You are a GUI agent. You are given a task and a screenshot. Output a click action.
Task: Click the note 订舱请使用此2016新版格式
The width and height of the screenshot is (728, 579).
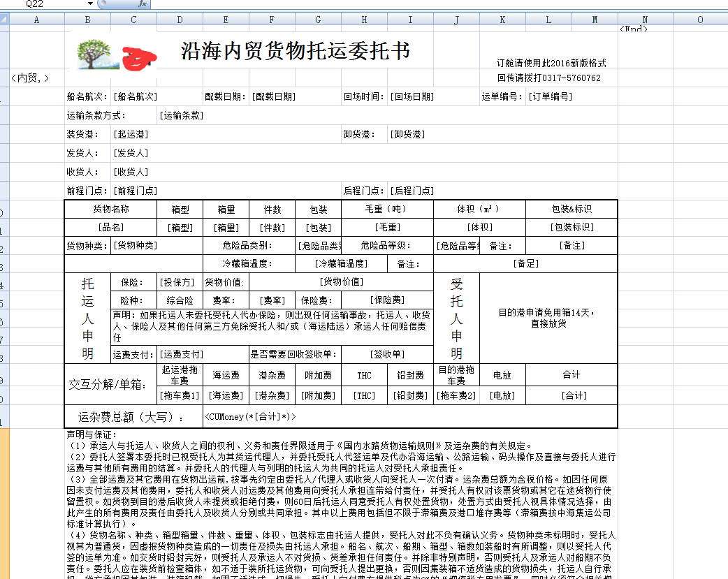[551, 63]
